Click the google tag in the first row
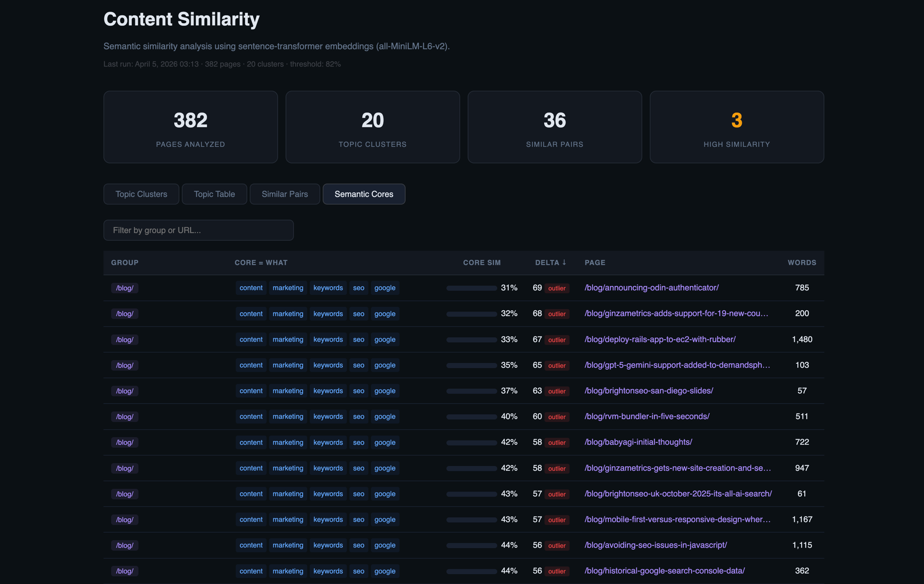This screenshot has height=584, width=924. tap(385, 288)
